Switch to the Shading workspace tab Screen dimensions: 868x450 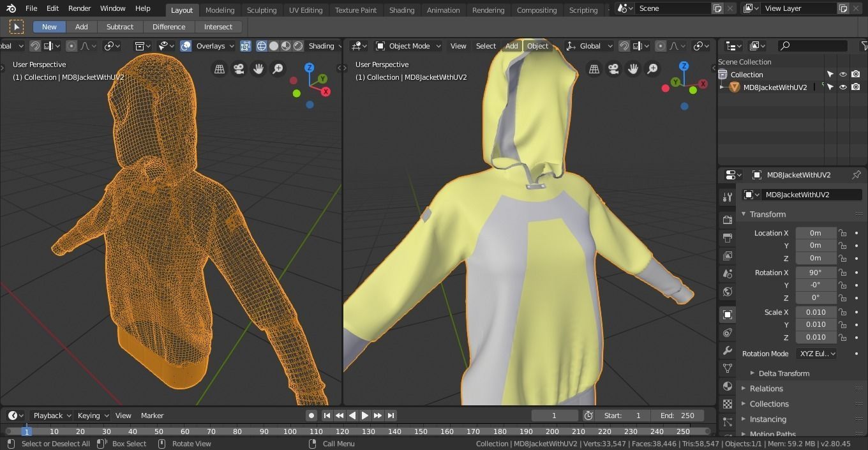coord(401,10)
